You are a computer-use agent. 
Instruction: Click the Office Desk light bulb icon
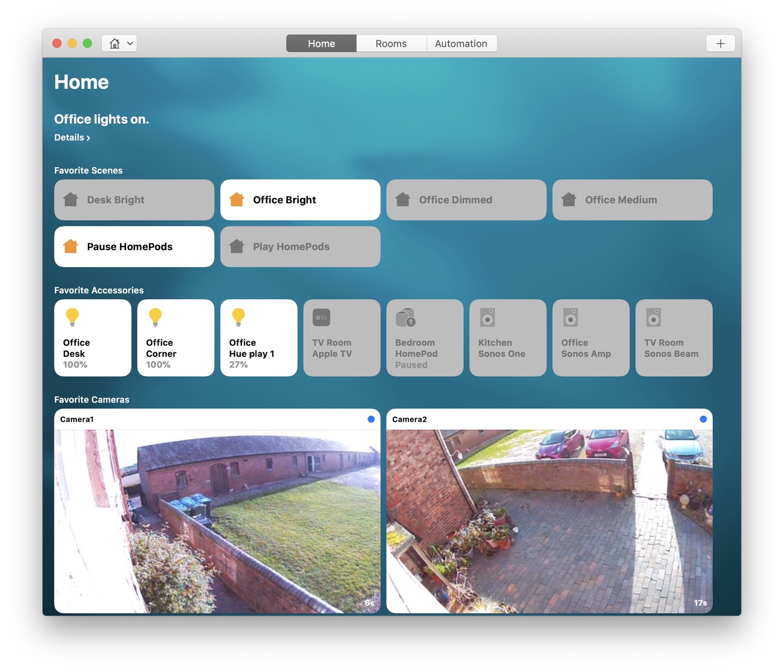[72, 317]
